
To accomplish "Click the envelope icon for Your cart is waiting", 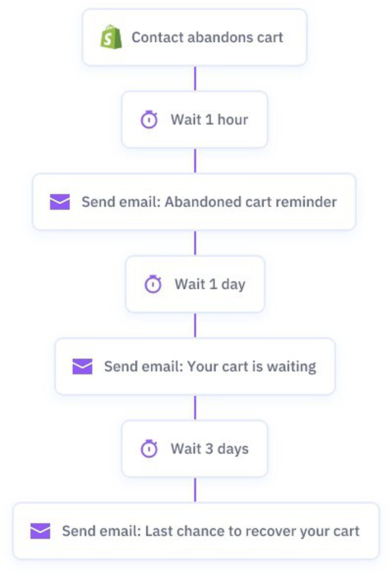I will point(82,366).
